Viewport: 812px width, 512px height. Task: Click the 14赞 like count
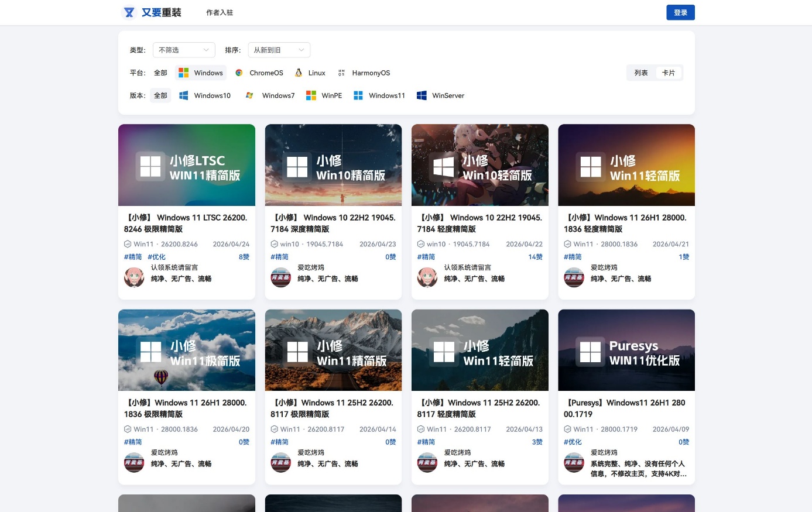pyautogui.click(x=535, y=257)
